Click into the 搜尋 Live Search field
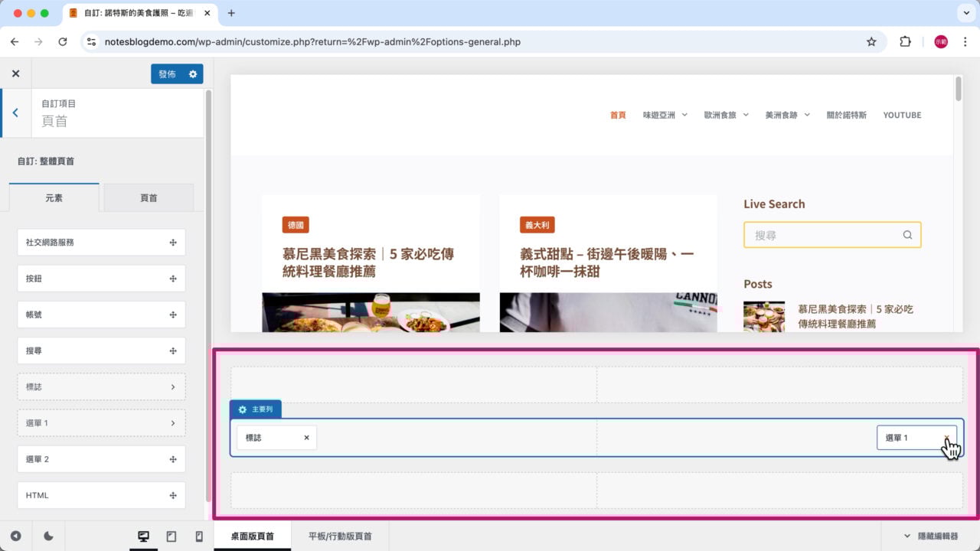 823,236
